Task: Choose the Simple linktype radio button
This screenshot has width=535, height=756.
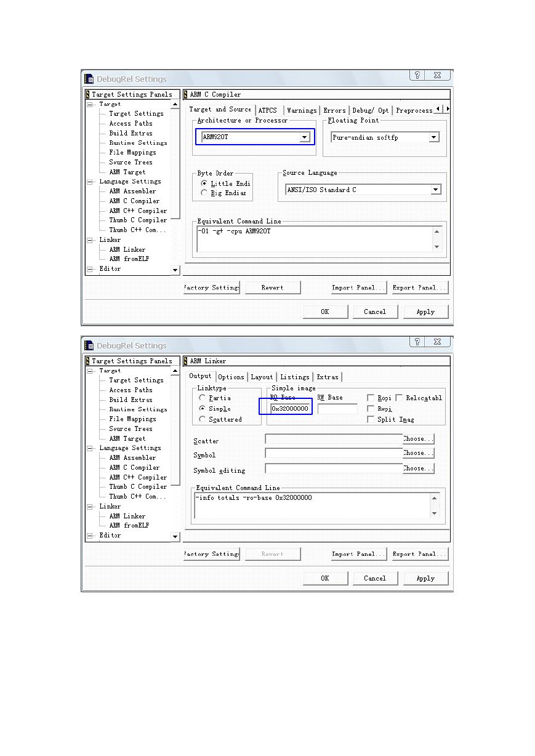Action: [x=203, y=408]
